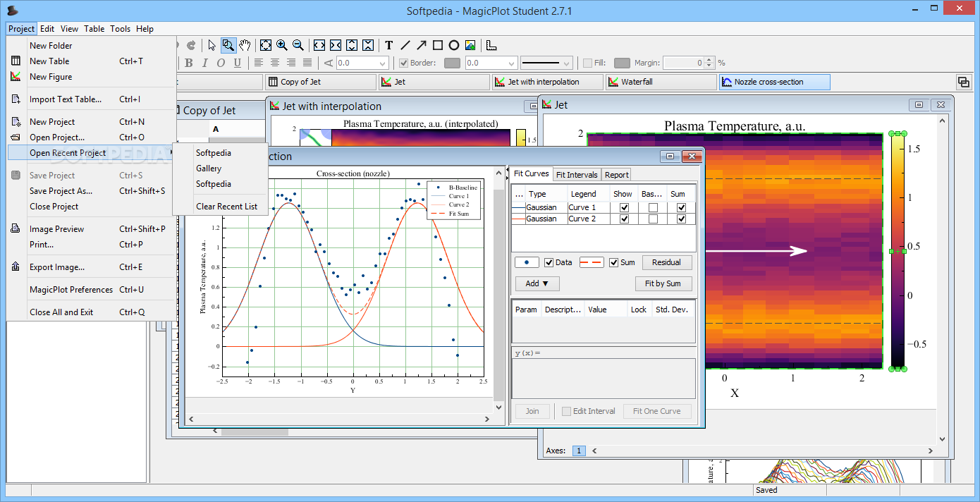Check Baseline for Curve 2

pyautogui.click(x=653, y=219)
